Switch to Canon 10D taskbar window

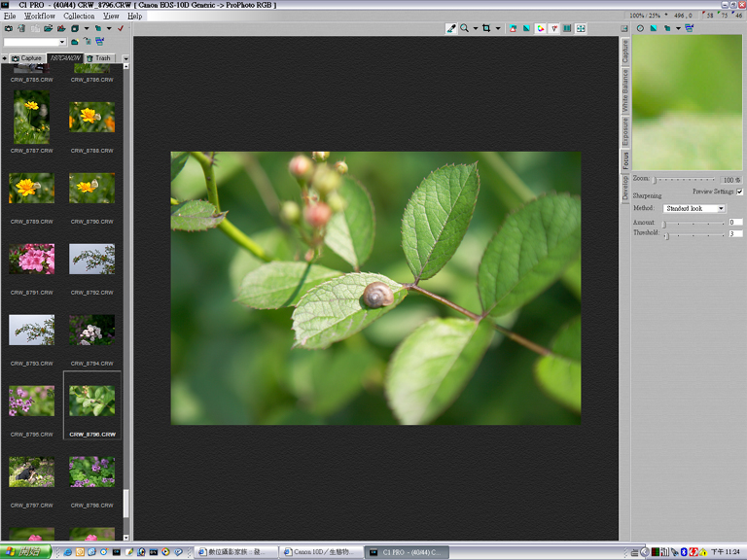(x=321, y=552)
